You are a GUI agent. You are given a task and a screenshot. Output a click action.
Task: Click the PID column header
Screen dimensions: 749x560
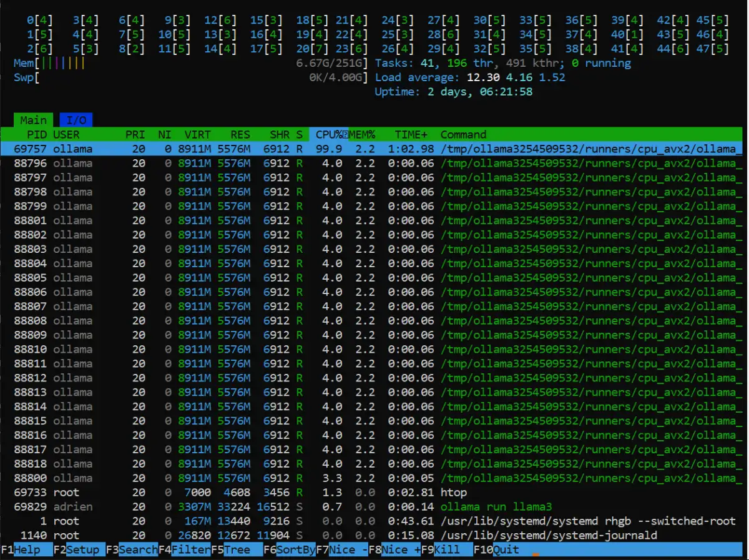[37, 134]
